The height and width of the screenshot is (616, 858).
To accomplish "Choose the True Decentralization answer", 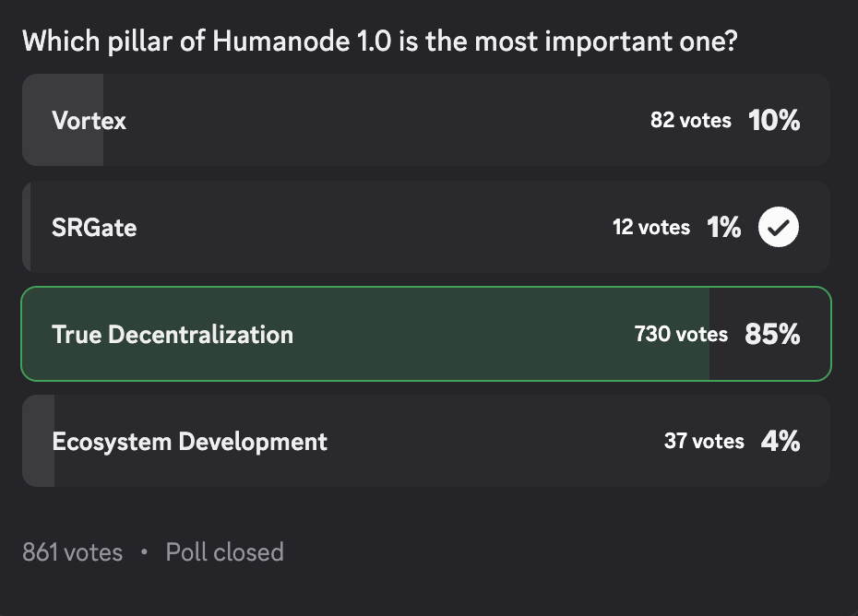I will pos(426,334).
